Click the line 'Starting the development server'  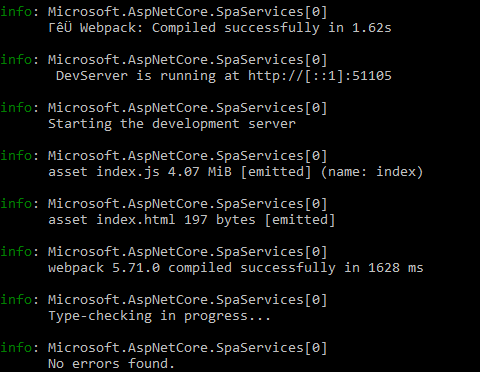click(172, 124)
